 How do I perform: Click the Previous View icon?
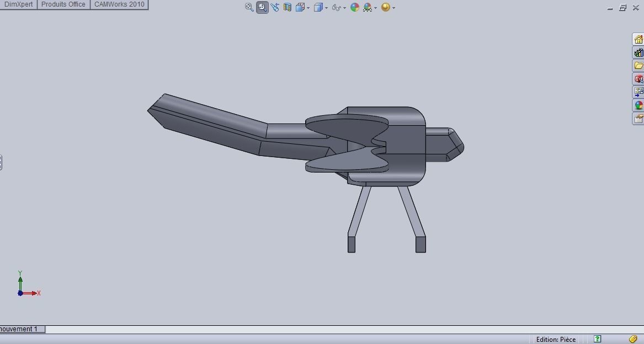275,7
